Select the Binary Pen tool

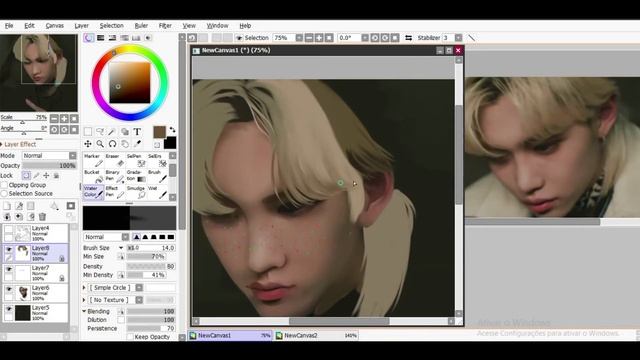click(115, 176)
